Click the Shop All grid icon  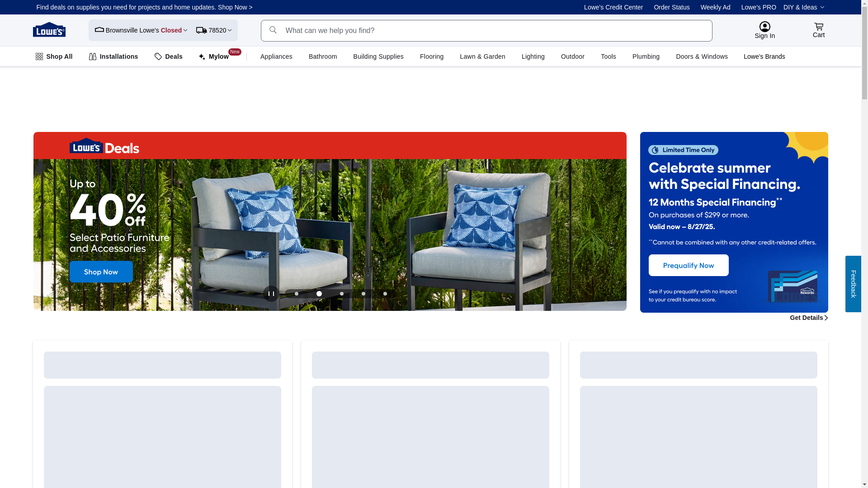(39, 56)
